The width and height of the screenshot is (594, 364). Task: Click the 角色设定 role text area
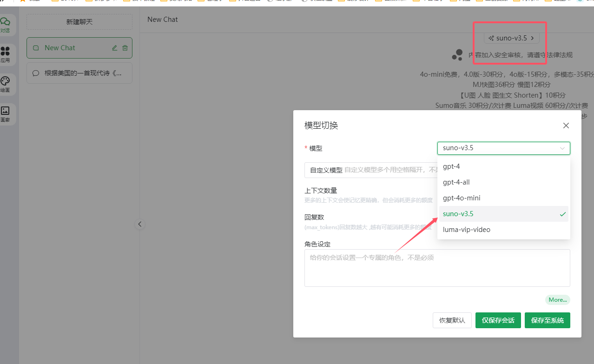tap(437, 268)
